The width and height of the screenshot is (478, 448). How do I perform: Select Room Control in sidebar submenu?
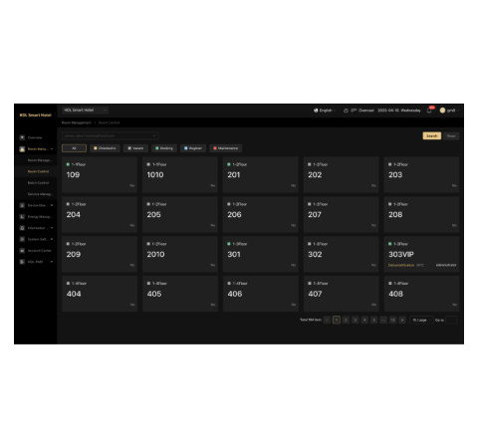[38, 171]
